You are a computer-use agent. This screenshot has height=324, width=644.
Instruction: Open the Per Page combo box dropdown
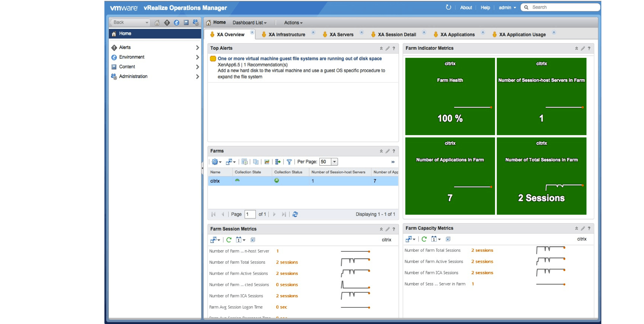[x=334, y=162]
